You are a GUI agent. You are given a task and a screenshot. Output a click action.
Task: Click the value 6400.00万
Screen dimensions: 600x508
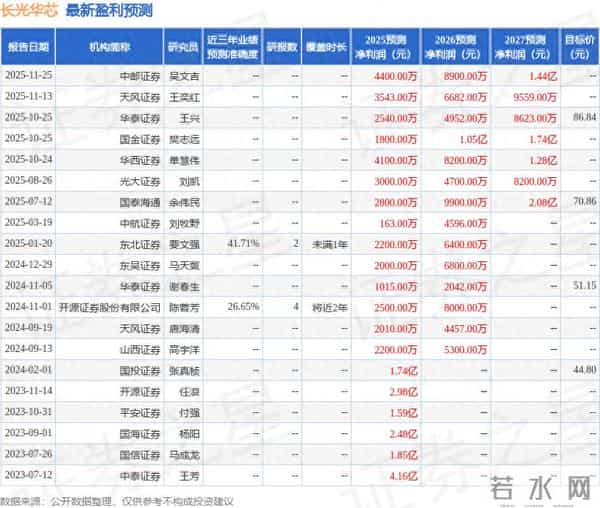[465, 245]
